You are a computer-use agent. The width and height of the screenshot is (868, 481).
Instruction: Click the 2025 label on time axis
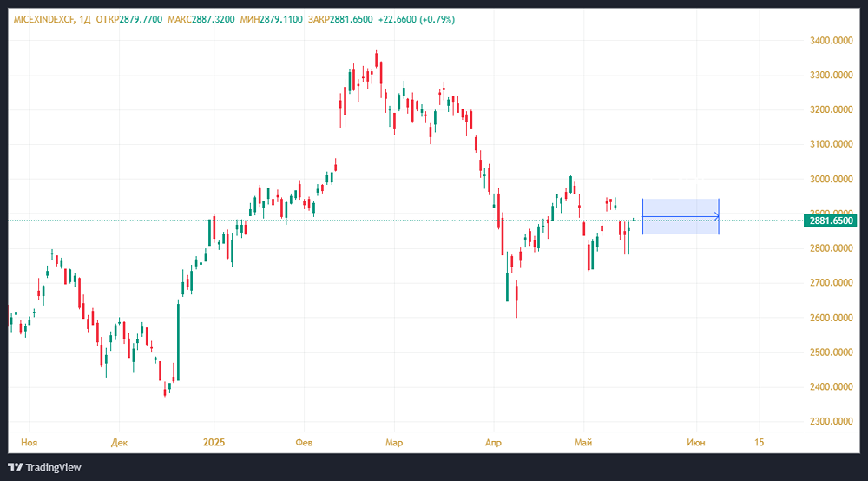[x=213, y=442]
